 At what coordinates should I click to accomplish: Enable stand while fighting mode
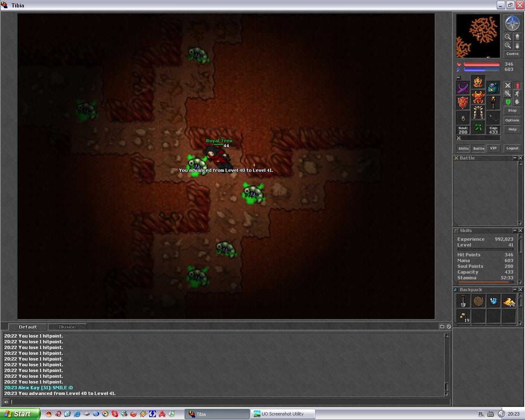(517, 85)
